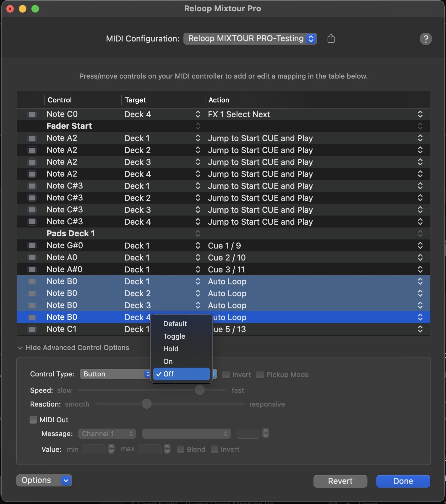
Task: Open help with the question mark button
Action: click(x=426, y=39)
